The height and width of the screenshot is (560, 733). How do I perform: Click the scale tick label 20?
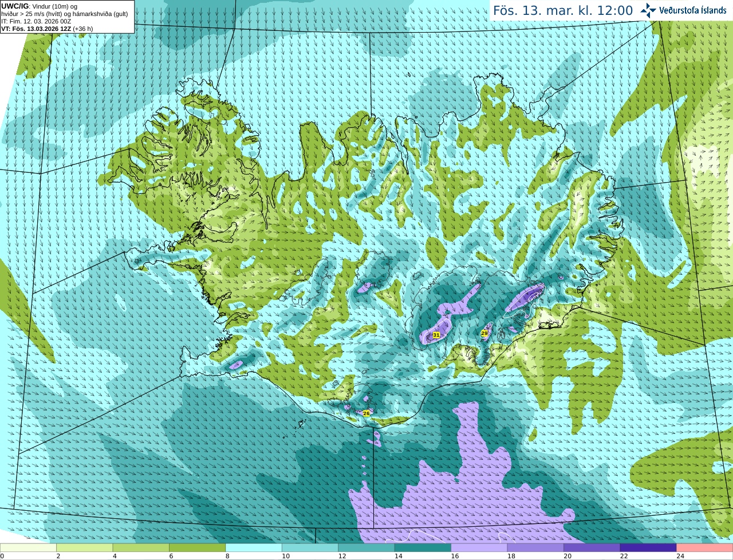coord(568,556)
